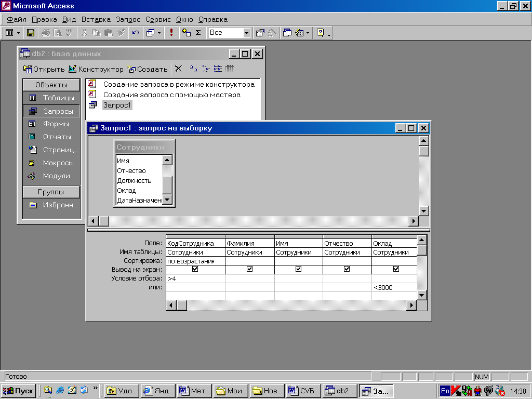Click the db2 taskbar button
Screen dimensions: 532x399
[340, 391]
